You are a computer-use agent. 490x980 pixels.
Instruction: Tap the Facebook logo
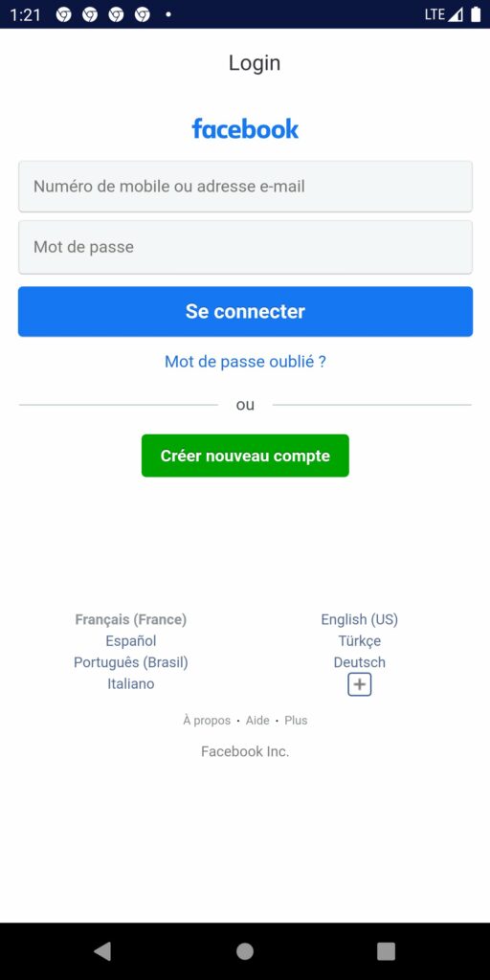(x=245, y=128)
